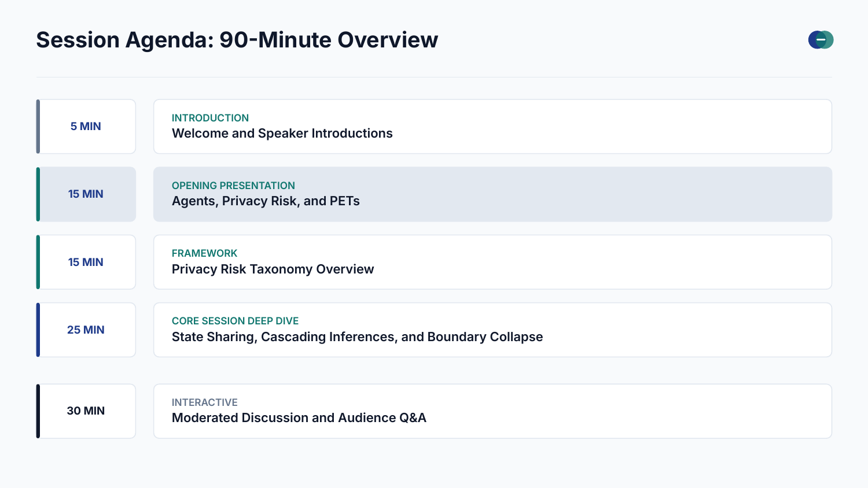Click the "30 MIN" duration box

[x=86, y=411]
